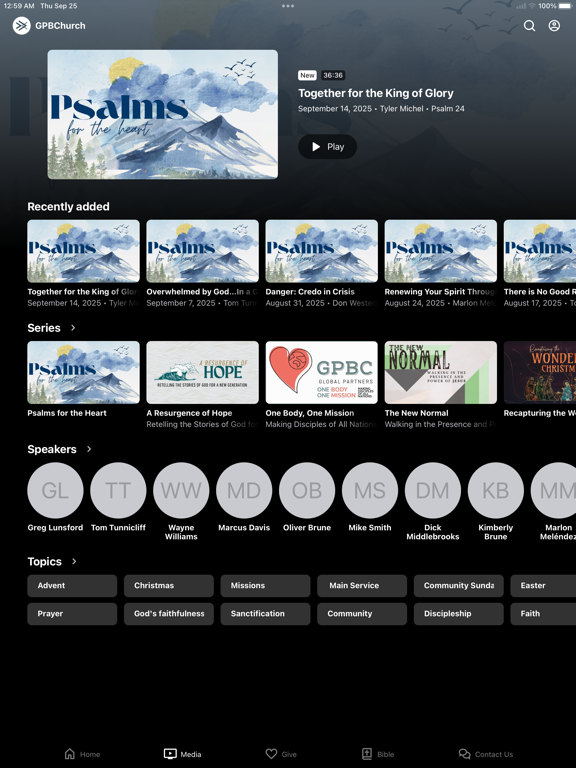Viewport: 576px width, 768px height.
Task: Choose the God's faithfulness topic
Action: [168, 614]
